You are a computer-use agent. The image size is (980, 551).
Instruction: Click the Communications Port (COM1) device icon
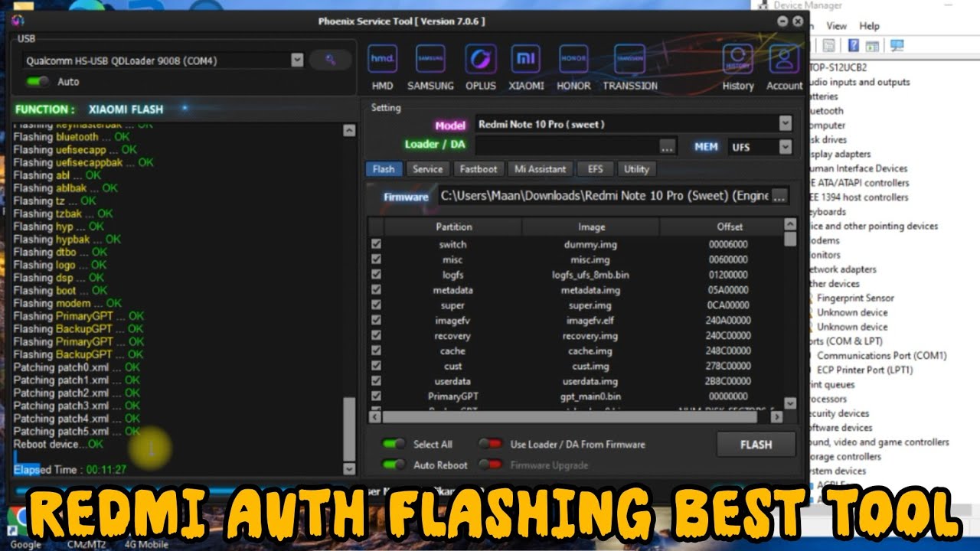click(812, 355)
